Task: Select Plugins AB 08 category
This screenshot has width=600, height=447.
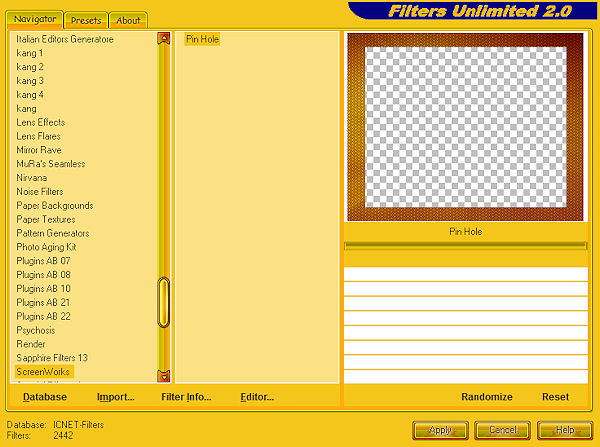Action: click(43, 275)
